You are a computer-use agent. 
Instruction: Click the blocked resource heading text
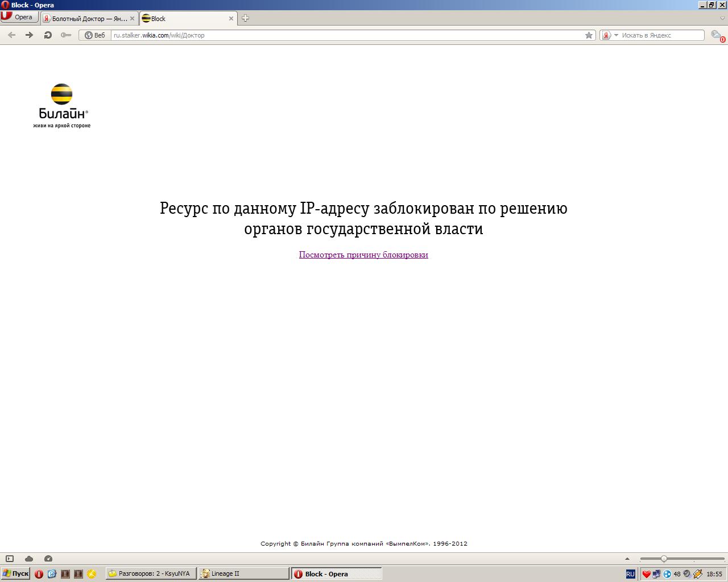coord(363,218)
